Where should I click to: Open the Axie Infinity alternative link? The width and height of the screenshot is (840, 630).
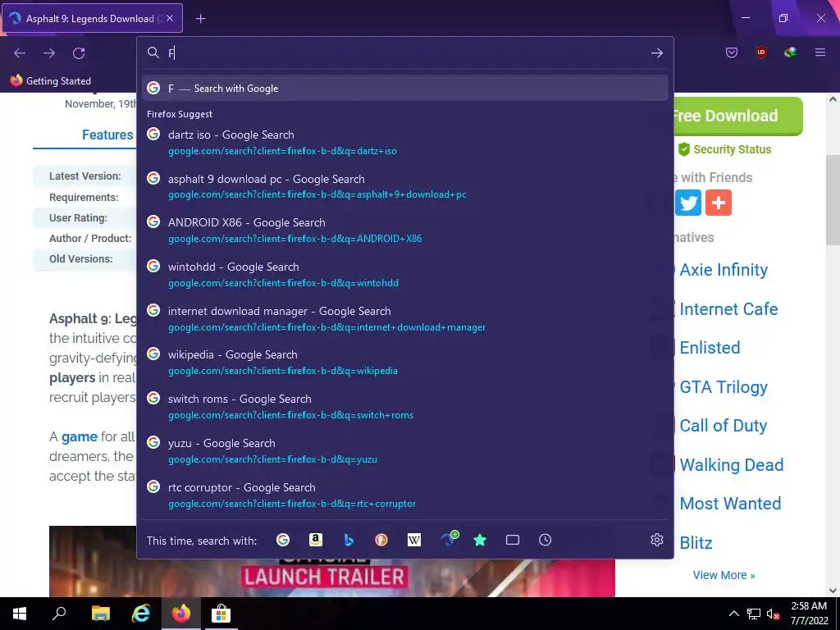point(724,269)
